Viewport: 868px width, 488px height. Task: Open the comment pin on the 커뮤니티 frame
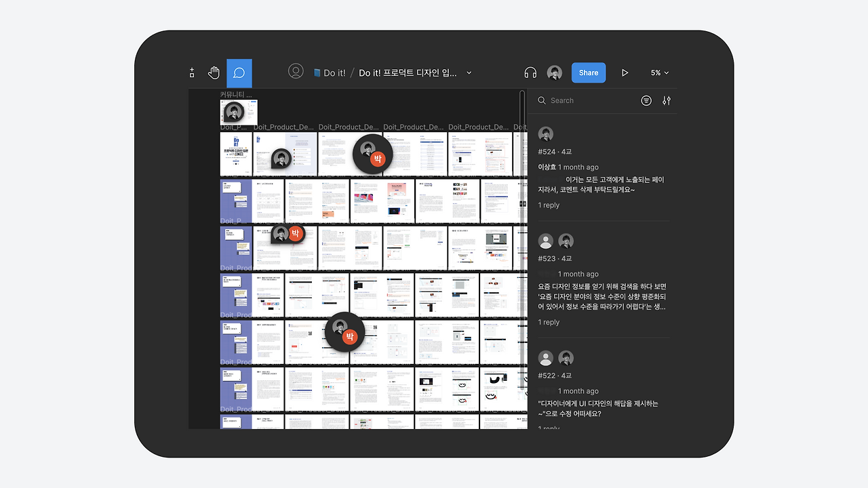point(233,113)
